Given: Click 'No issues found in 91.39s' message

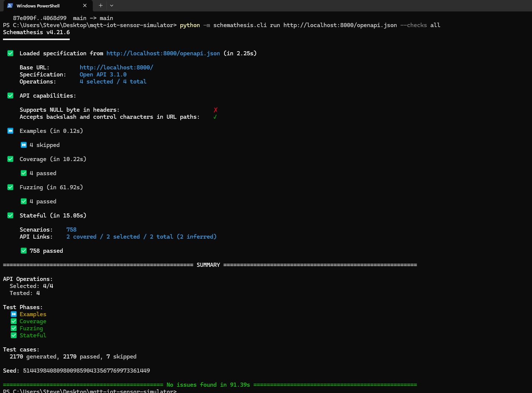Looking at the screenshot, I should [208, 385].
